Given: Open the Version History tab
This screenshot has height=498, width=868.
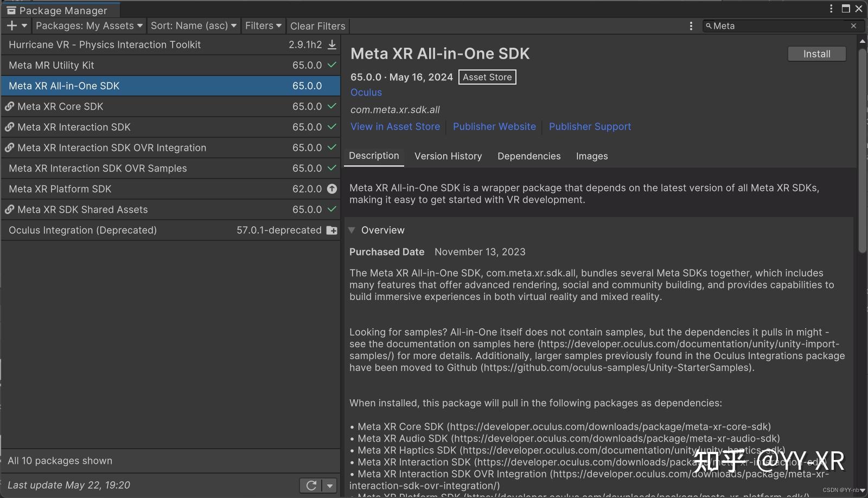Looking at the screenshot, I should tap(448, 156).
